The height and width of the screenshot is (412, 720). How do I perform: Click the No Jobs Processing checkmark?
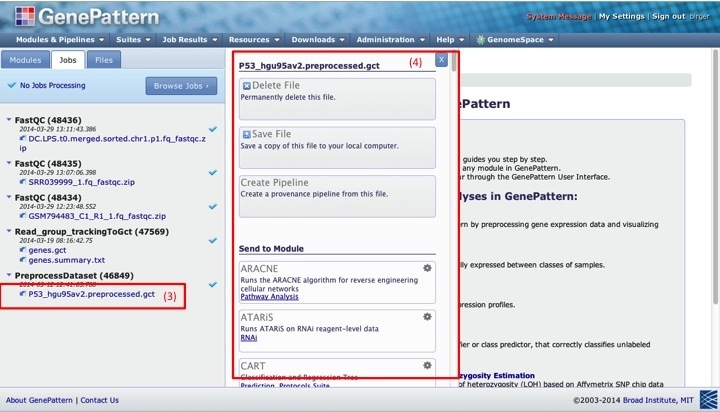coord(12,85)
